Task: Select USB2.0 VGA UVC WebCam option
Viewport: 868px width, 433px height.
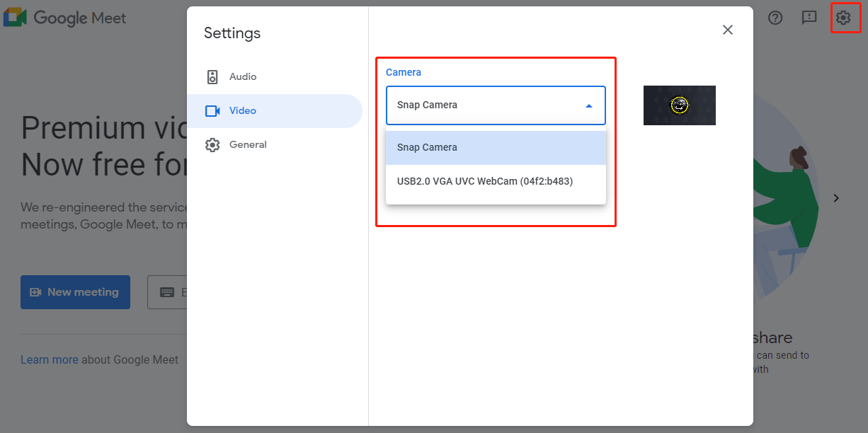Action: tap(496, 182)
